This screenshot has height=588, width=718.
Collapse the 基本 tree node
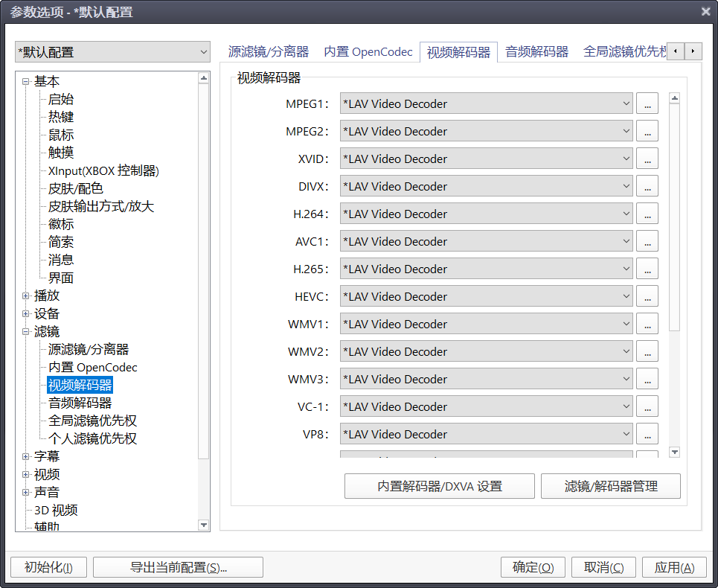[26, 81]
